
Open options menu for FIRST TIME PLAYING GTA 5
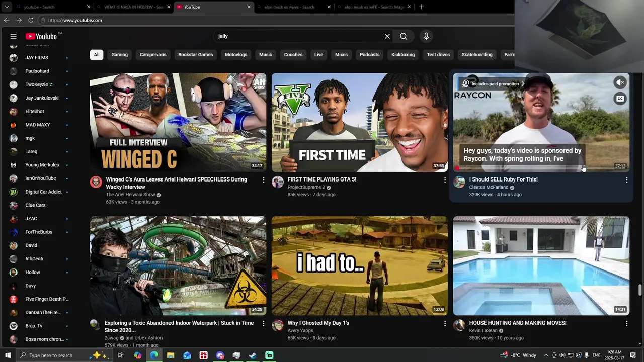pos(445,180)
